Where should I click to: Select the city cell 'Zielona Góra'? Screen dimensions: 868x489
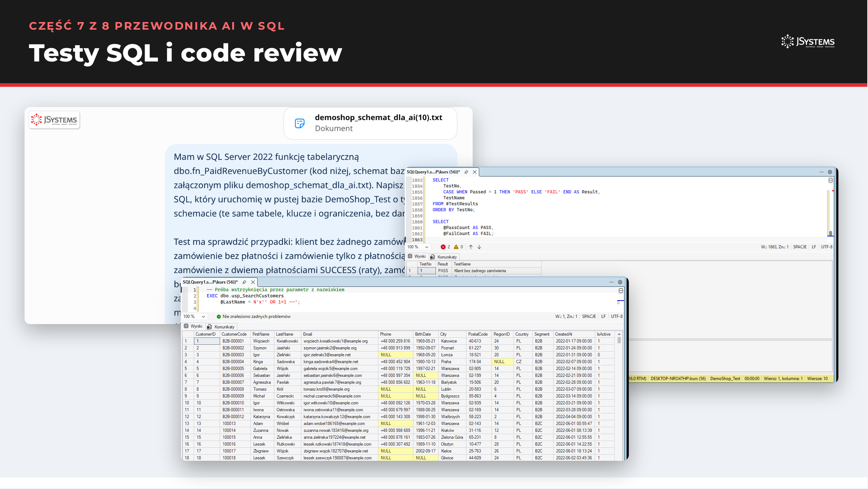[x=452, y=437]
